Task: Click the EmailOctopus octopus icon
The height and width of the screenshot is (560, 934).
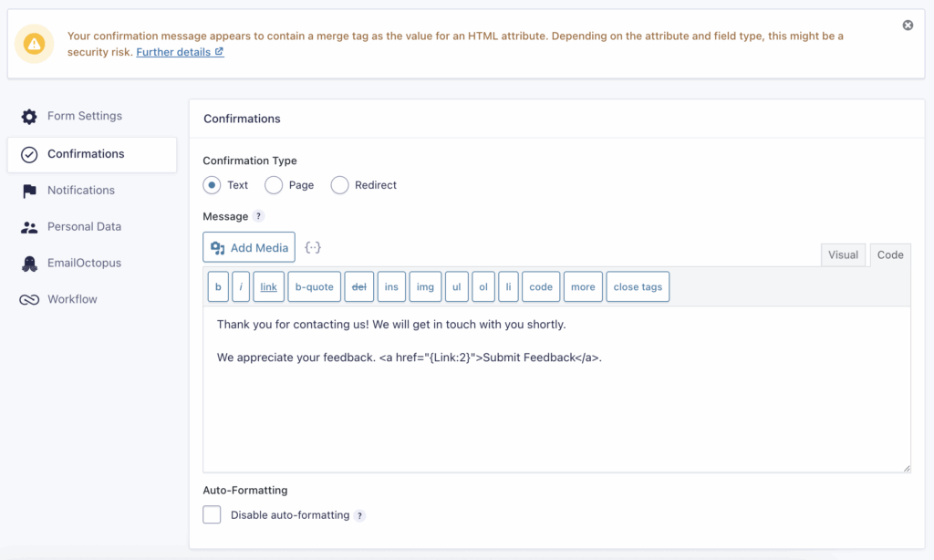Action: point(29,264)
